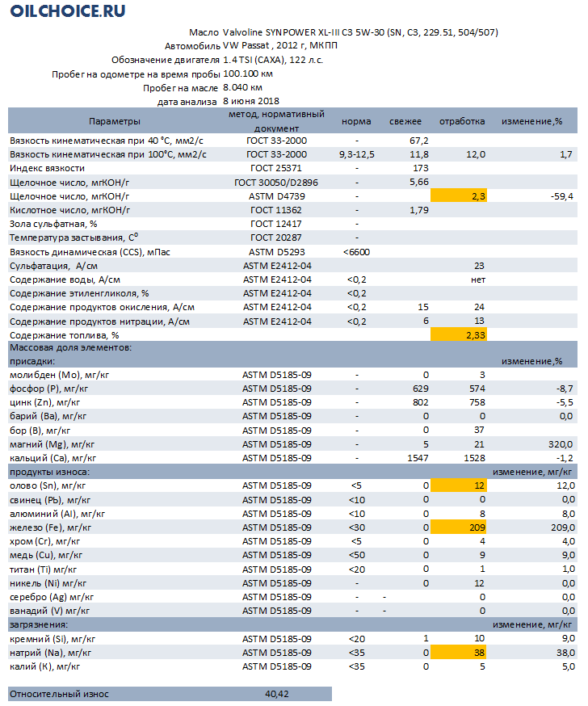Select analysis date 8 июня 2018

tap(250, 101)
